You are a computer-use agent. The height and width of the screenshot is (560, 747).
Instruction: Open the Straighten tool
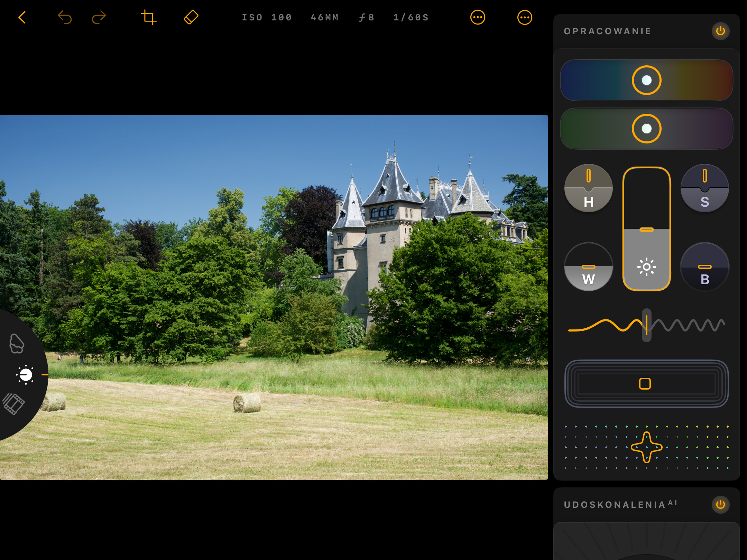(x=191, y=17)
